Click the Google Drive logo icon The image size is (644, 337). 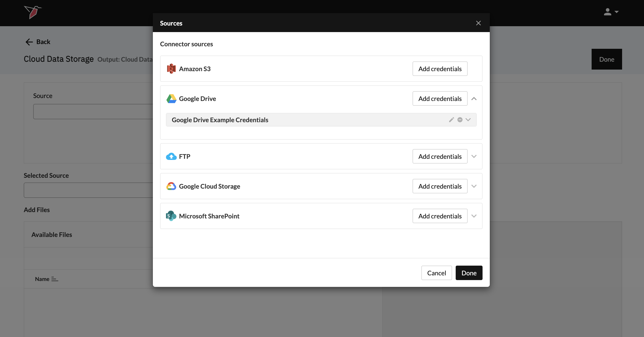[x=171, y=99]
